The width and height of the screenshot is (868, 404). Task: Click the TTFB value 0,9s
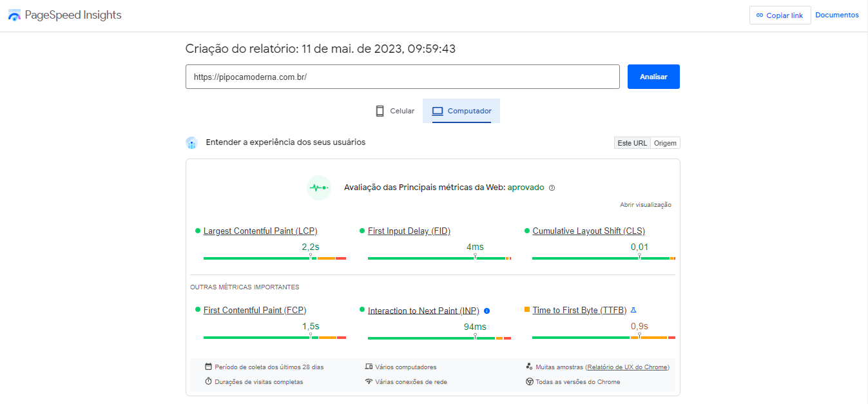click(x=639, y=326)
